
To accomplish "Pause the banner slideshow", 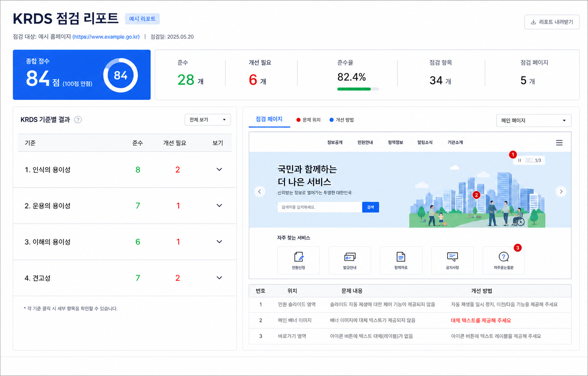I will point(520,160).
